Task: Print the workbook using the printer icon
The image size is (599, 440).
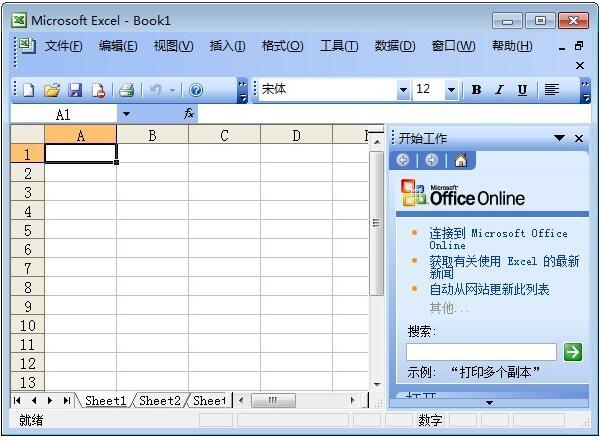Action: pyautogui.click(x=126, y=90)
